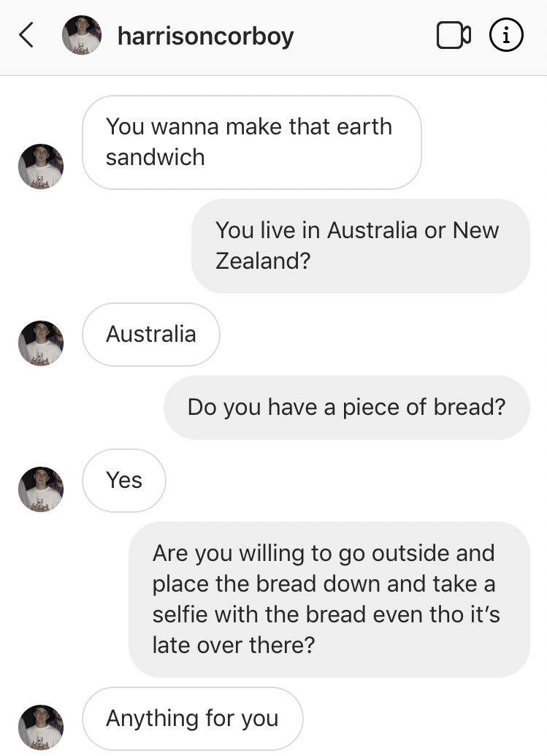The height and width of the screenshot is (756, 547).
Task: Tap avatar beside Australia message
Action: coord(41,343)
